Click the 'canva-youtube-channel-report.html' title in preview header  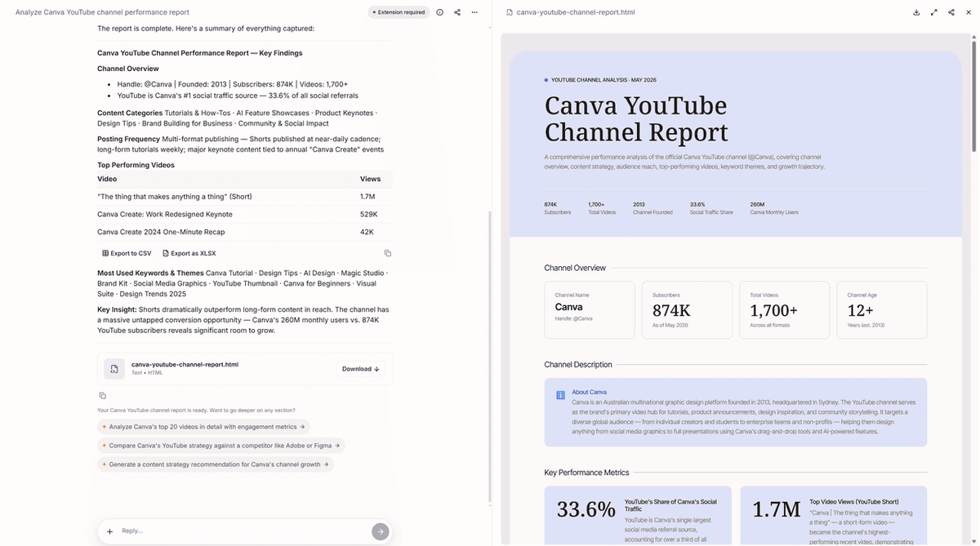(576, 12)
